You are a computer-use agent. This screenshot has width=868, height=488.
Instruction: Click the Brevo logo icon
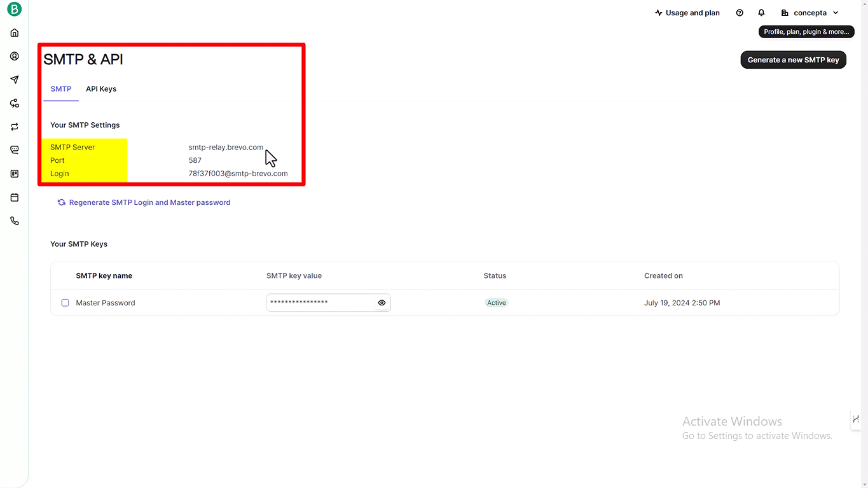coord(14,10)
